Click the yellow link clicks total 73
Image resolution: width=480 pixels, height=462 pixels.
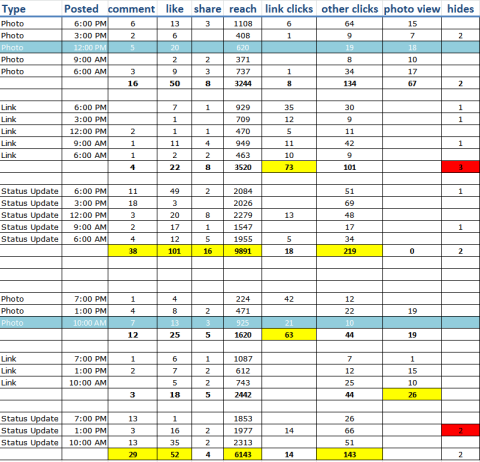[x=289, y=167]
